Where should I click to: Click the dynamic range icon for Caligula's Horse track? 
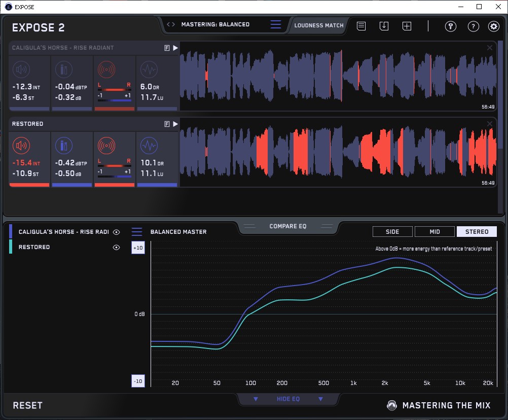[149, 69]
